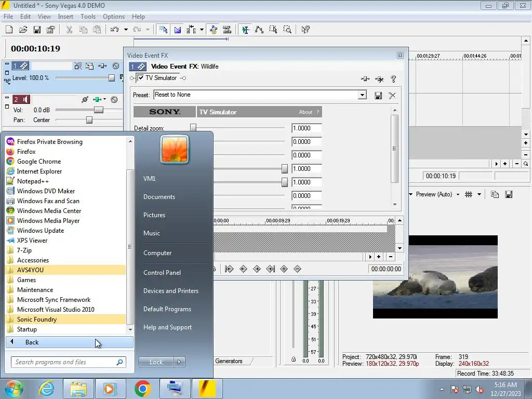Jump to the first keyframe
Viewport: 532px width, 399px height.
(229, 269)
